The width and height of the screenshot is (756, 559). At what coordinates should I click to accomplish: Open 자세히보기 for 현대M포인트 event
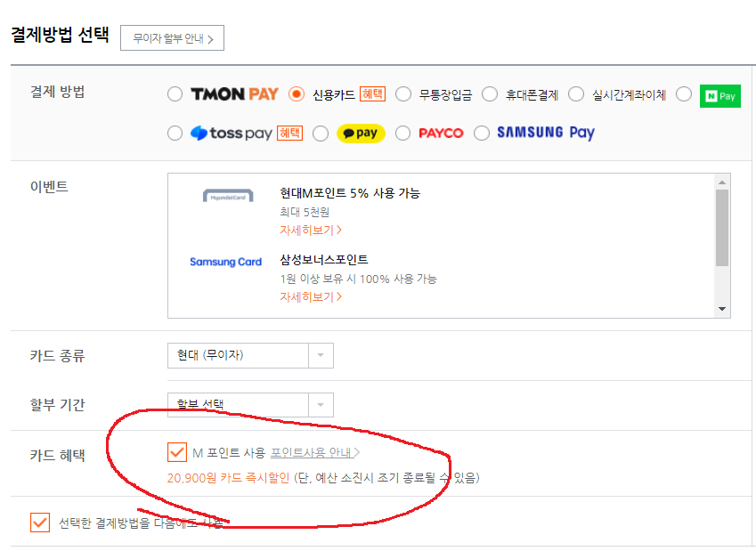pos(311,231)
